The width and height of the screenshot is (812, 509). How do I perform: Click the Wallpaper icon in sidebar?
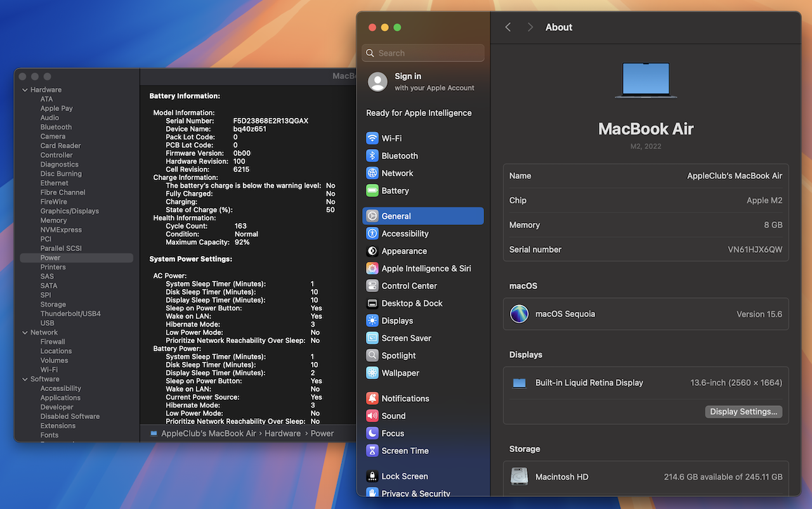click(372, 373)
